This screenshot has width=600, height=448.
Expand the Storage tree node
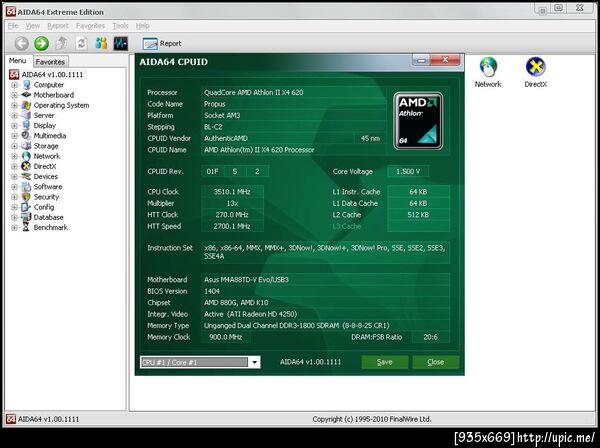[14, 146]
